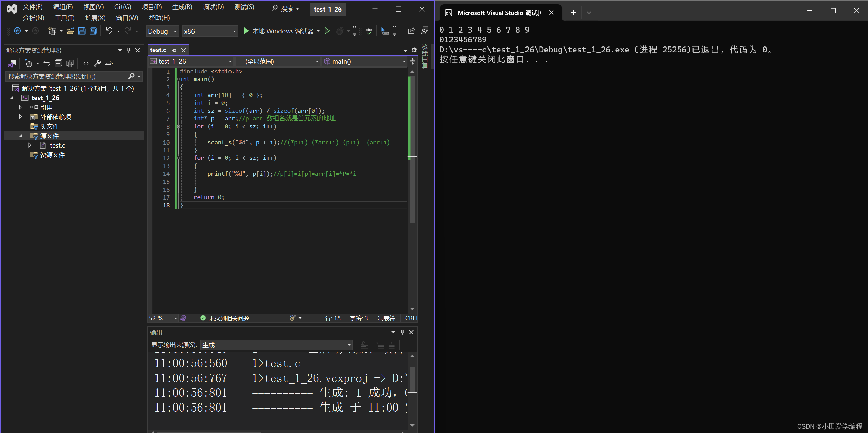Click the editor settings gear icon

tap(414, 50)
